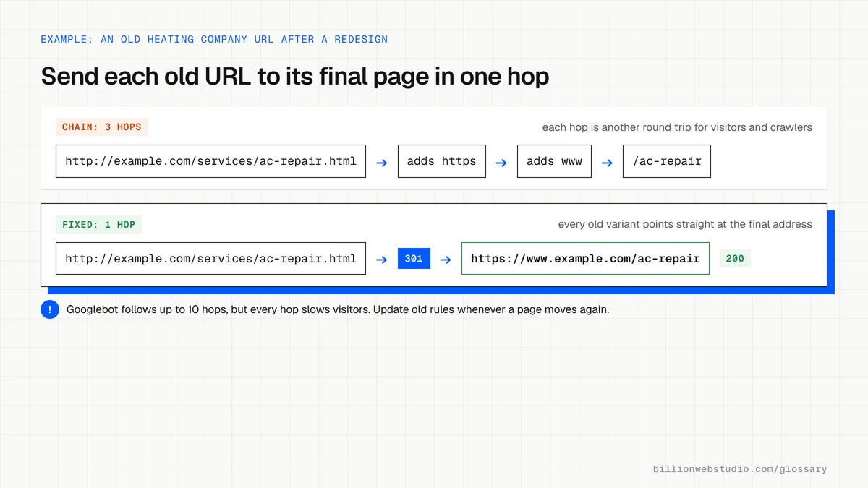The width and height of the screenshot is (868, 488).
Task: Click the heading 'Send each old URL to its final page'
Action: click(x=295, y=76)
